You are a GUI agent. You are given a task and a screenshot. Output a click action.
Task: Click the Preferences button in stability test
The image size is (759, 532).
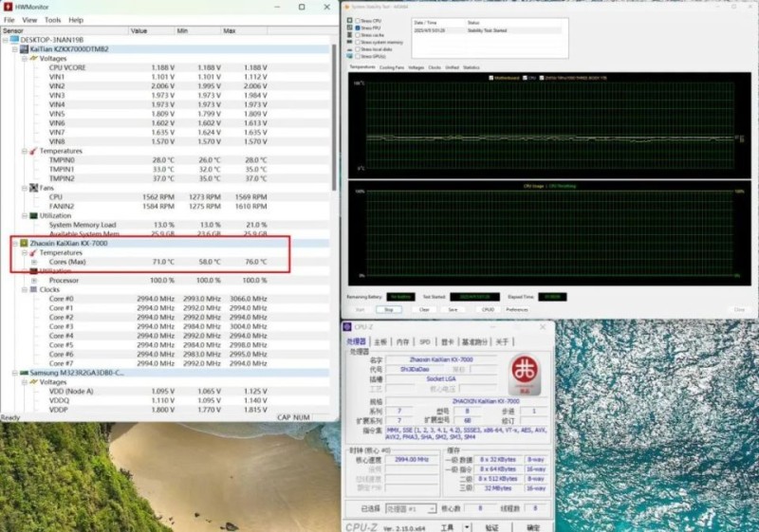click(x=517, y=309)
